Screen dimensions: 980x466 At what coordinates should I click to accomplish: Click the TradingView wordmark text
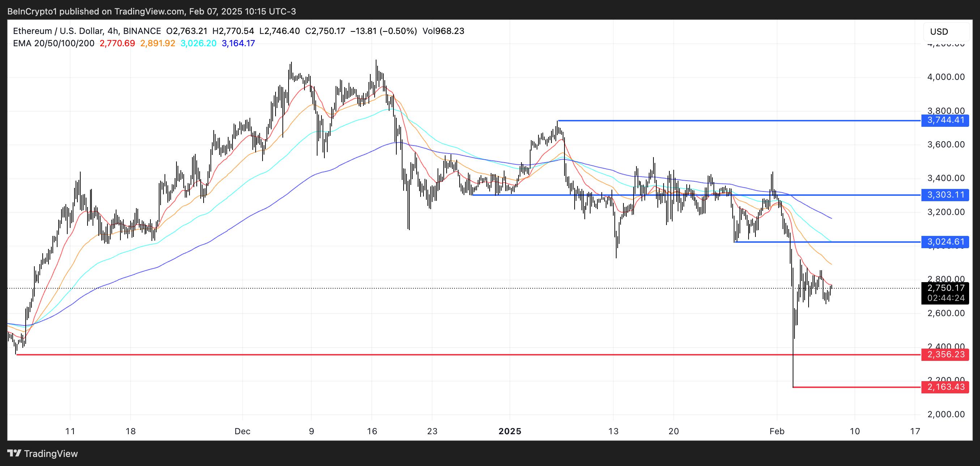[51, 453]
